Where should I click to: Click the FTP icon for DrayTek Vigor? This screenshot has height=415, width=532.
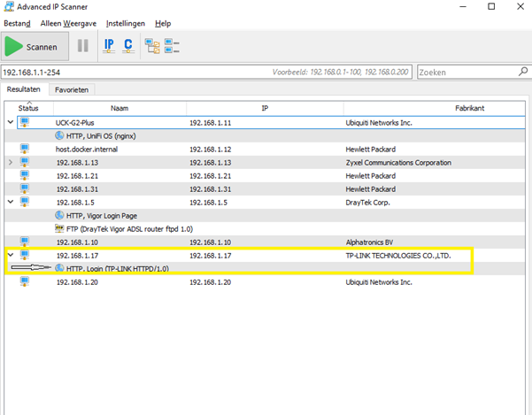coord(59,228)
